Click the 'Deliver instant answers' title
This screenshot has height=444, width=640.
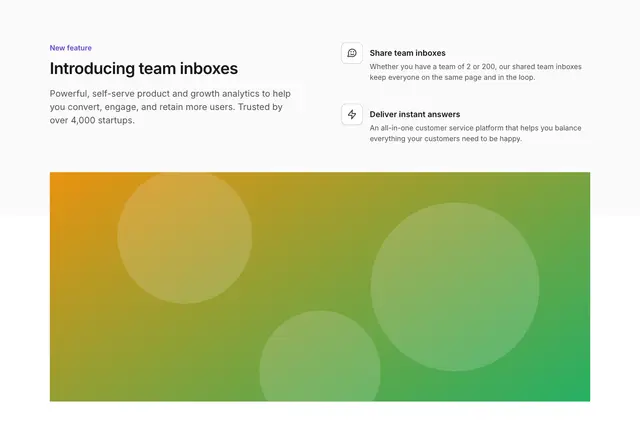coord(415,114)
